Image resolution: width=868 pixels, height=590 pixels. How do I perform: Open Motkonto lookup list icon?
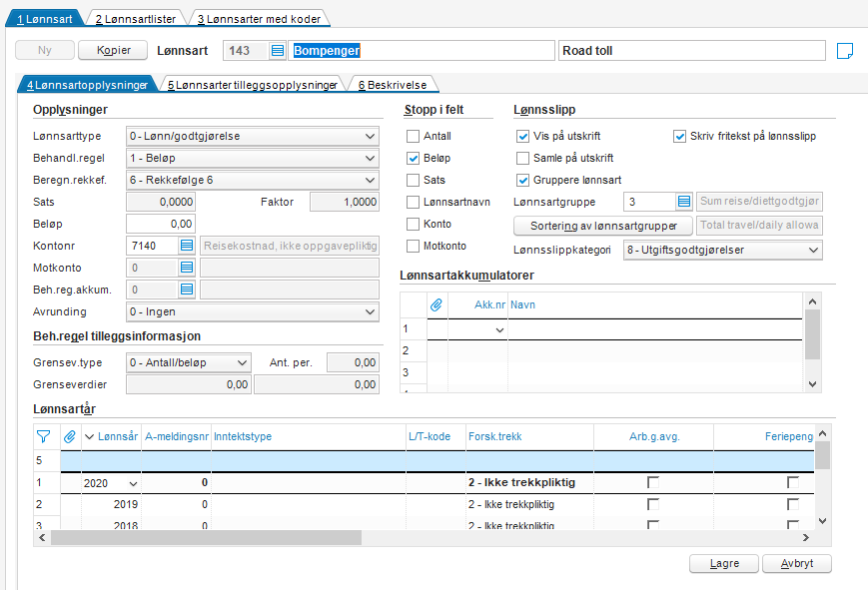(187, 268)
